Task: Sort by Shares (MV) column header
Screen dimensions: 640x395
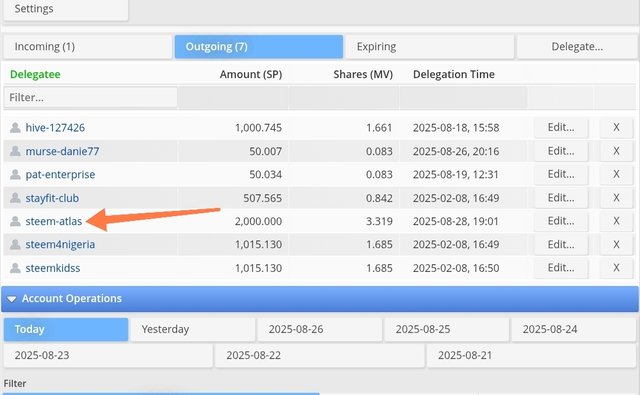Action: (363, 74)
